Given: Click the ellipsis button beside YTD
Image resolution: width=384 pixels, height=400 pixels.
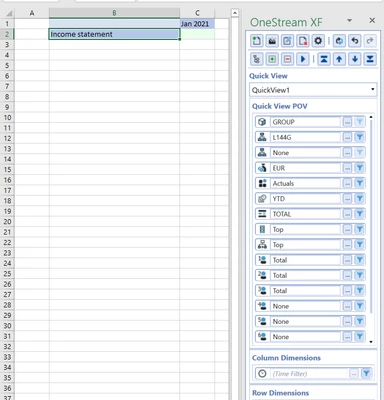Looking at the screenshot, I should click(347, 198).
